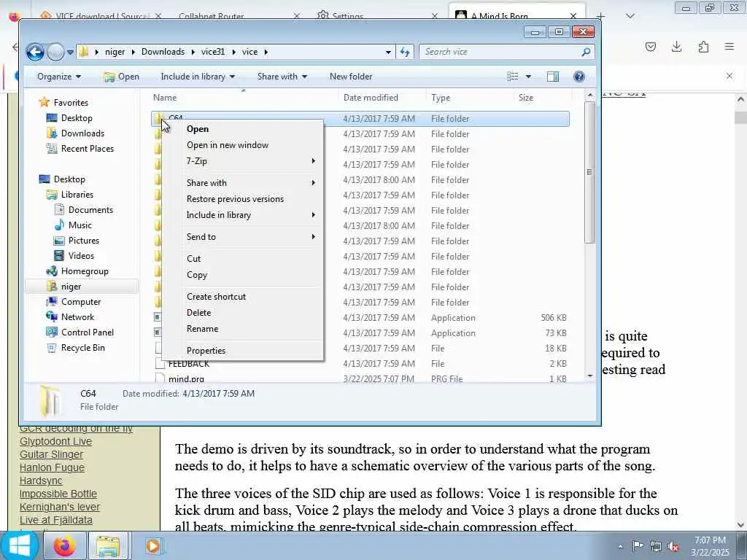Select the FEEDBACK file row
Viewport: 747px width, 560px height.
360,364
